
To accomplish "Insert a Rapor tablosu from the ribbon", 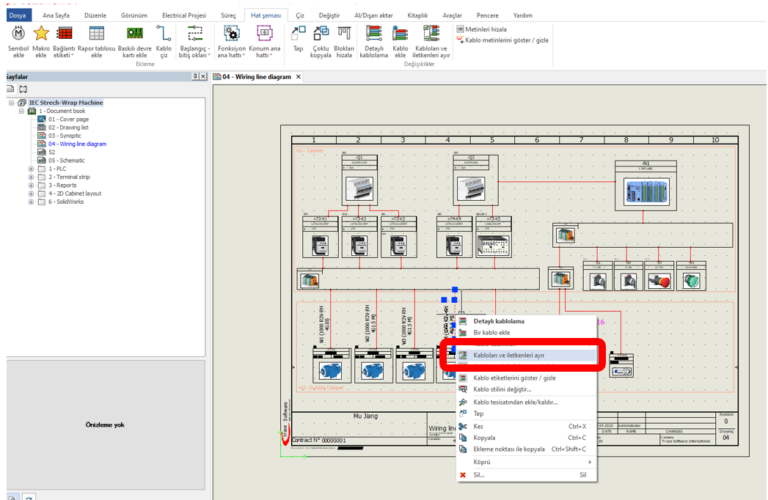I will tap(97, 35).
